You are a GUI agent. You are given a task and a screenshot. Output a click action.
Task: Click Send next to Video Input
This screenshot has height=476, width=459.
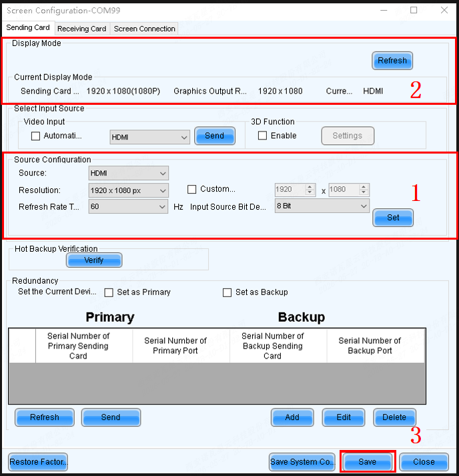click(x=214, y=136)
